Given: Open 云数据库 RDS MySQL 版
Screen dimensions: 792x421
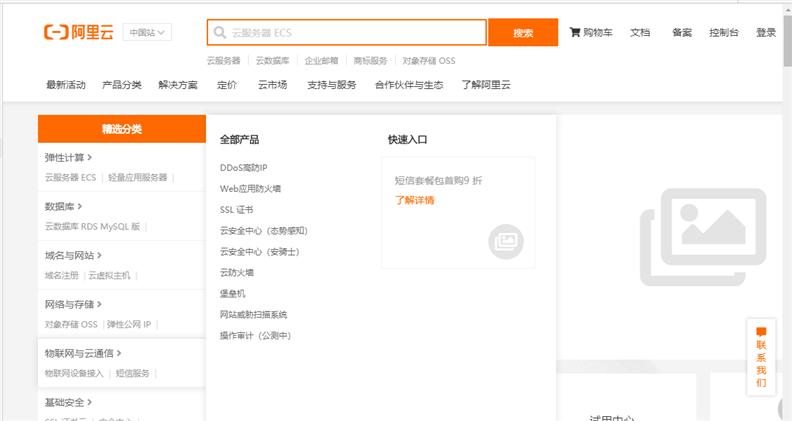Looking at the screenshot, I should (92, 226).
